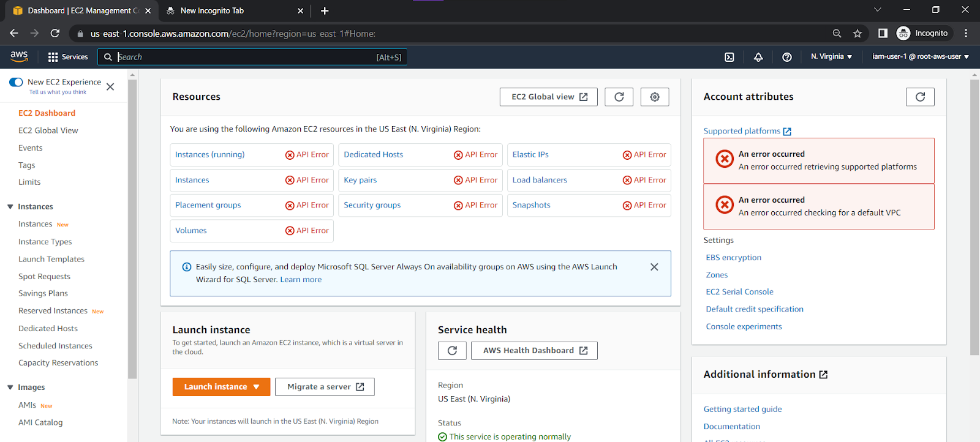Click the EC2 Global view button
Screen dimensions: 980x442
[549, 97]
